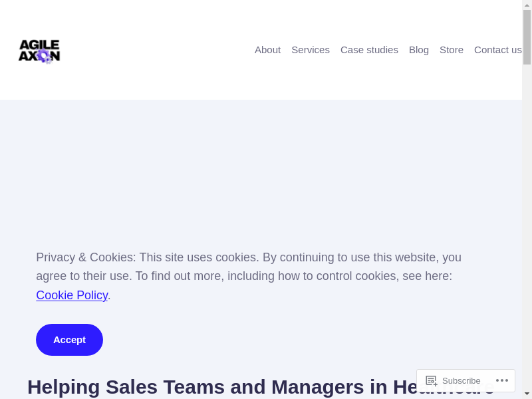Go to the Services menu item
This screenshot has width=532, height=399.
(x=311, y=50)
